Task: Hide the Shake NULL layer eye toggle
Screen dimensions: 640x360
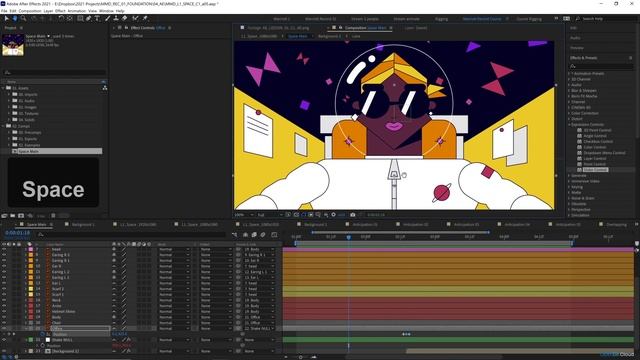Action: coord(4,340)
